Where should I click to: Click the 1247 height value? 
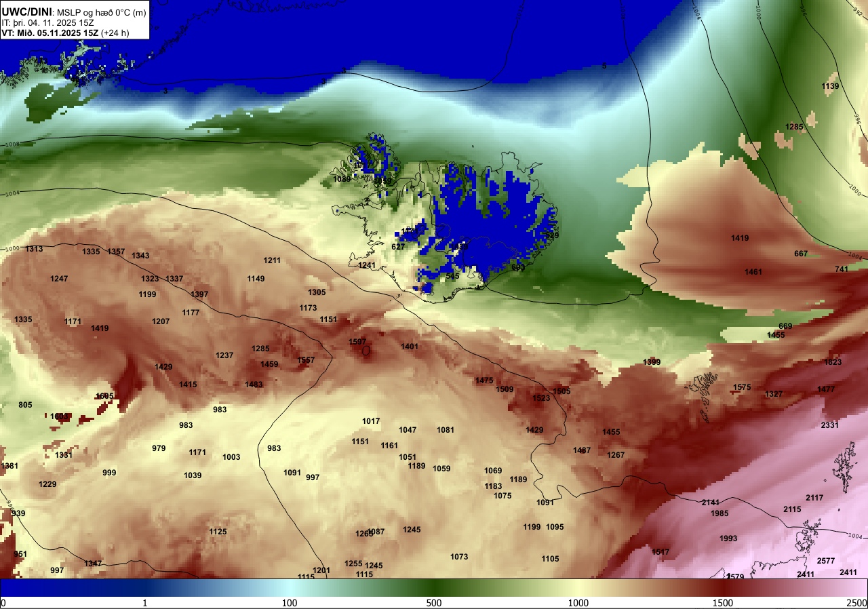(59, 279)
